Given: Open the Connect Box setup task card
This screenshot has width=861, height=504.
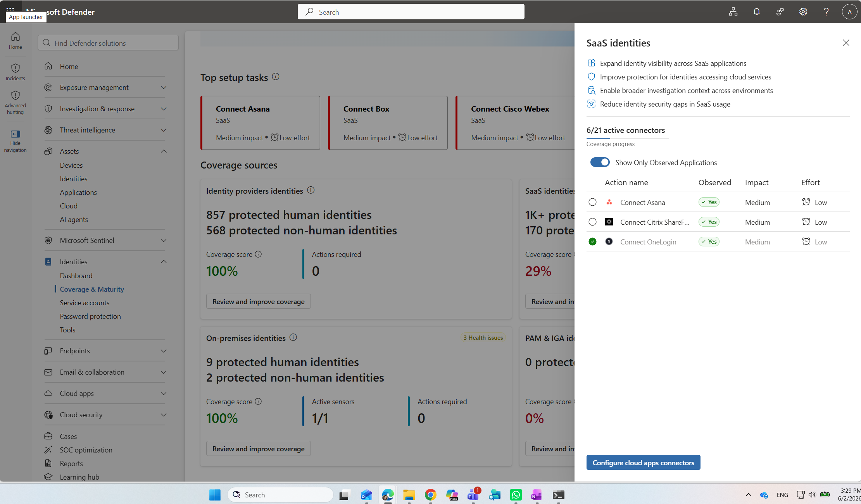Looking at the screenshot, I should [388, 123].
